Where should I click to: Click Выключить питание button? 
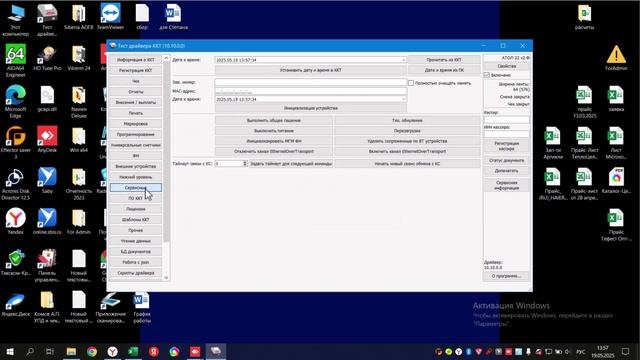point(273,131)
